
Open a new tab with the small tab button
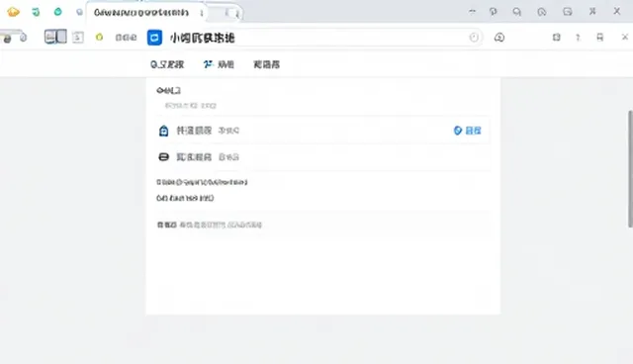tap(232, 13)
